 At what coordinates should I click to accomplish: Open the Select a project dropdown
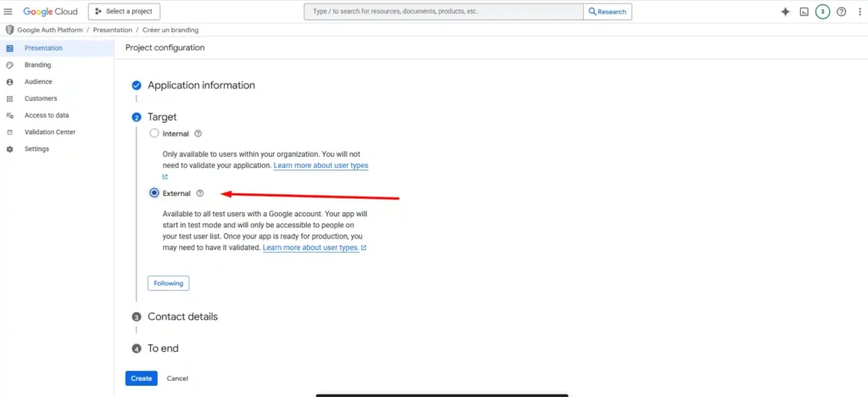click(x=124, y=12)
